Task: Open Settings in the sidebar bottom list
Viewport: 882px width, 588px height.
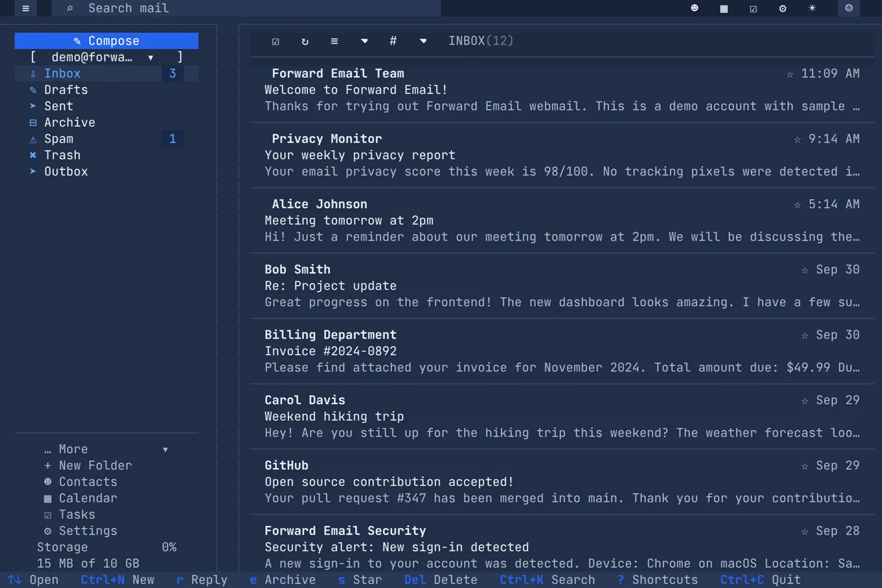Action: 80,531
